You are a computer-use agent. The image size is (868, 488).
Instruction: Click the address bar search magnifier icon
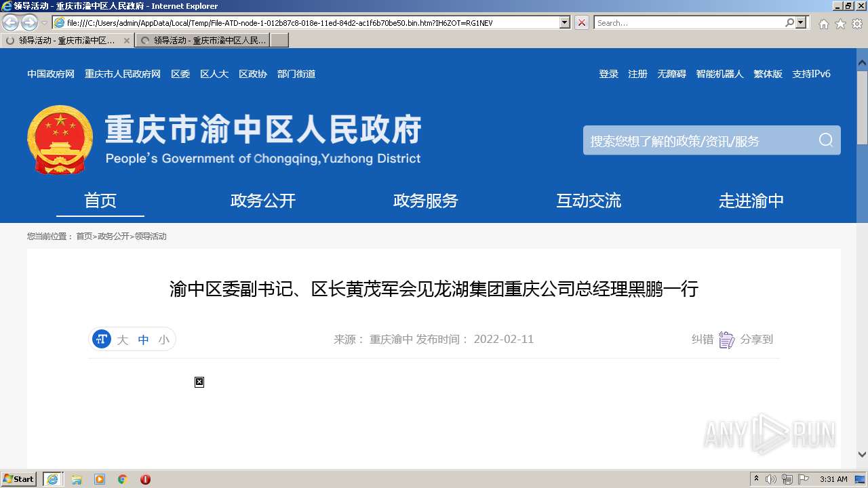tap(789, 22)
